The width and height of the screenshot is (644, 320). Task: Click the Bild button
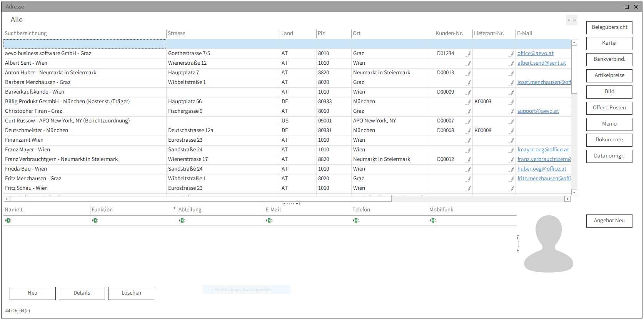[x=609, y=92]
